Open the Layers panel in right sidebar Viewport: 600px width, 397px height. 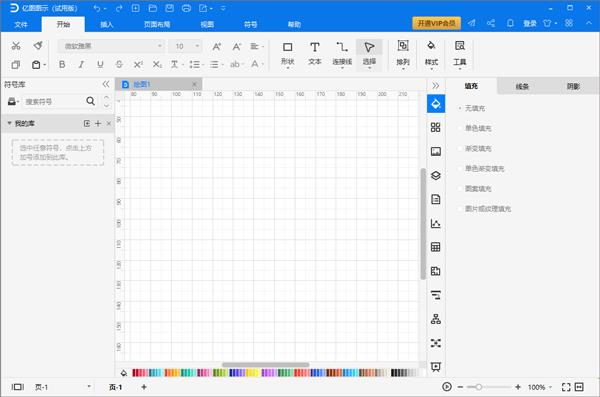(x=435, y=175)
